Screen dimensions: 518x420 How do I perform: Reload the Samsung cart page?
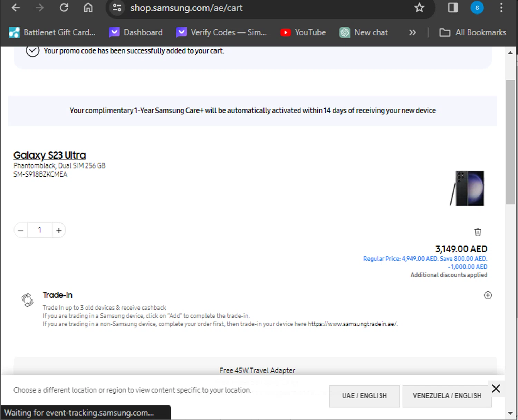pyautogui.click(x=64, y=8)
